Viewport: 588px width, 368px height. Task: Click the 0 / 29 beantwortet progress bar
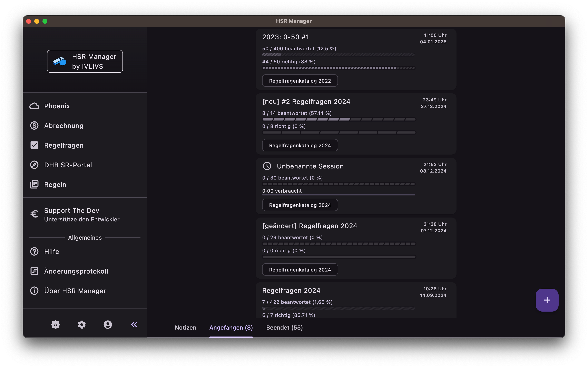coord(339,244)
